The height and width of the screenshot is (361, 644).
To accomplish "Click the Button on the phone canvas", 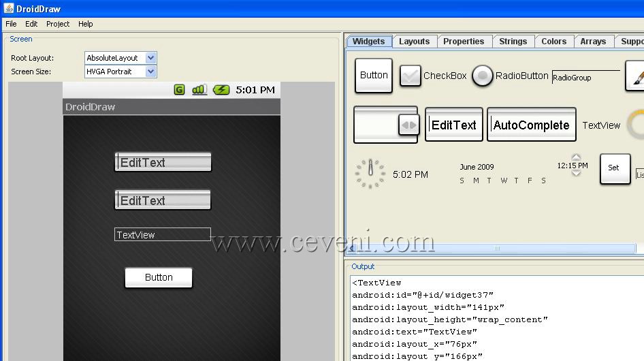I will click(x=159, y=277).
